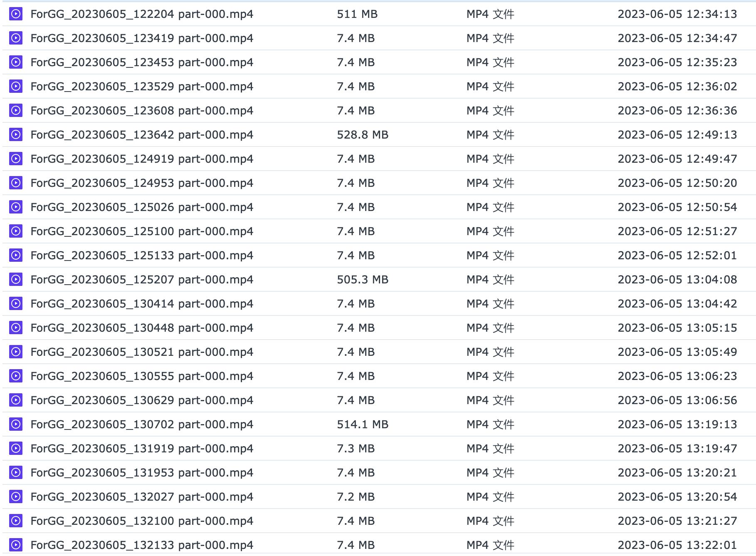Screen dimensions: 756x556
Task: Open the file ForGG_20230605_122204 part-000.mp4
Action: 141,14
